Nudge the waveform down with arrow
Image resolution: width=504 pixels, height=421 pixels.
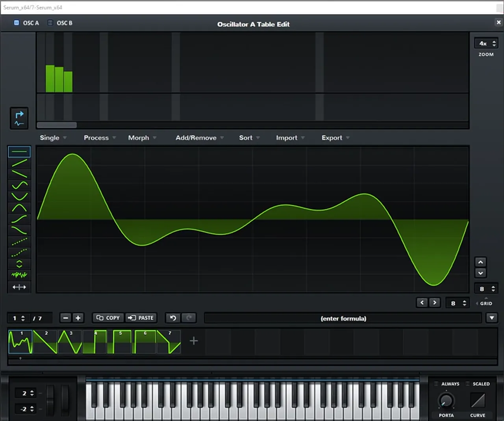pos(480,273)
